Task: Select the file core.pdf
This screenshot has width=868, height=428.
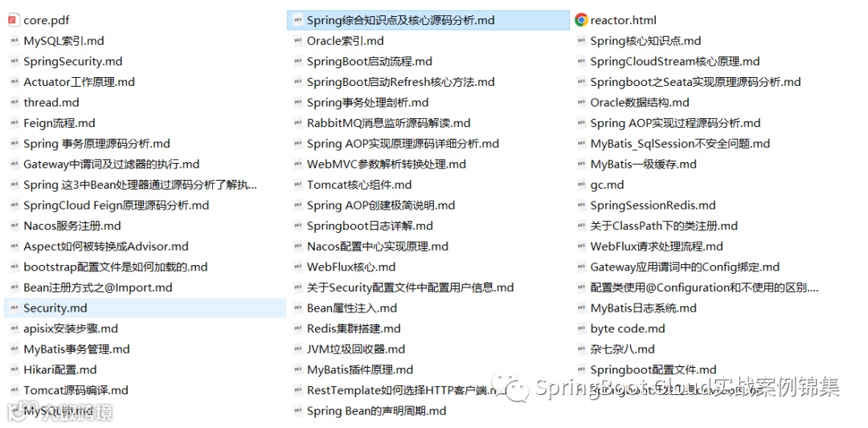Action: [47, 20]
